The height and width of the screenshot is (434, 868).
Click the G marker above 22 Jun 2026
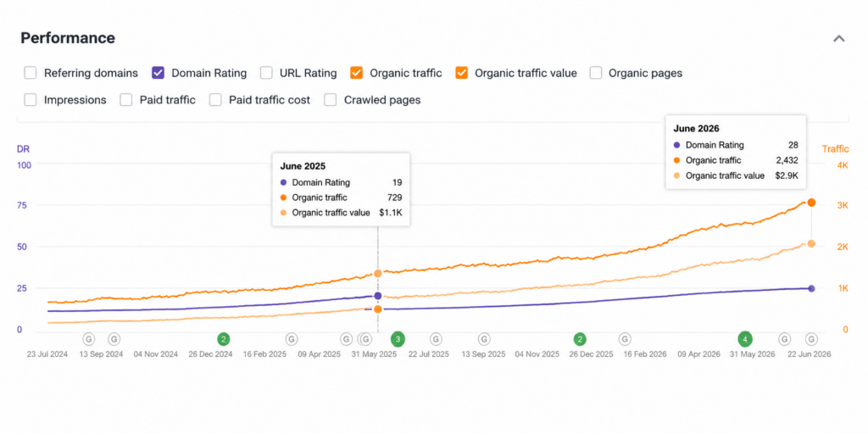811,339
